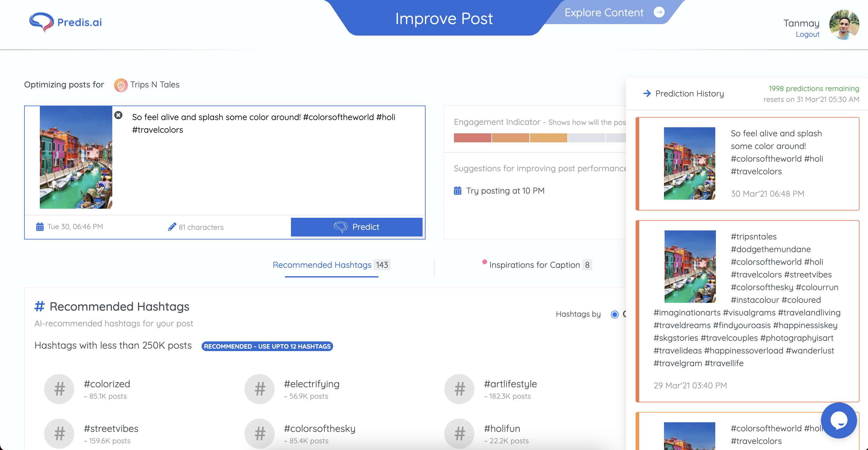Click the #tripsntales hashtag list in history
868x450 pixels.
747,300
